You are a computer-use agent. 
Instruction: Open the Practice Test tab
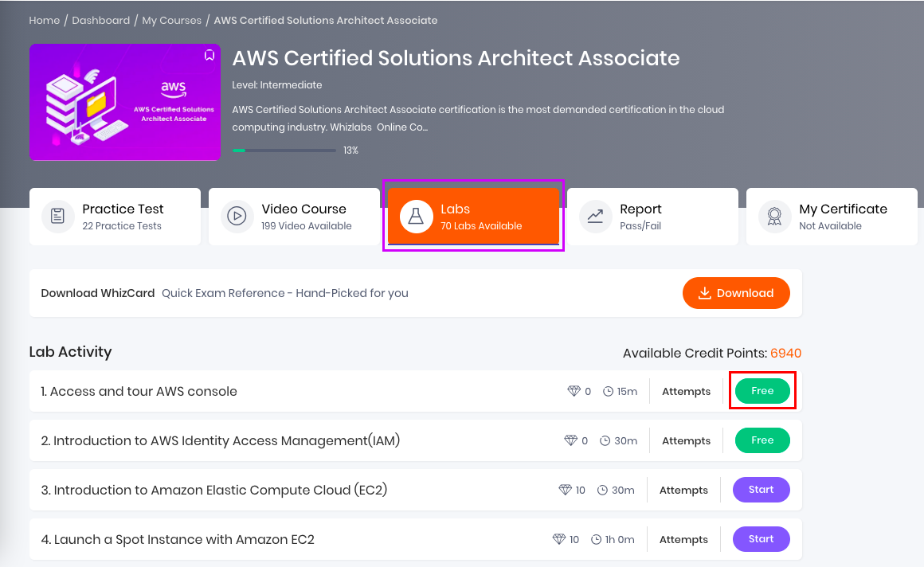tap(115, 217)
